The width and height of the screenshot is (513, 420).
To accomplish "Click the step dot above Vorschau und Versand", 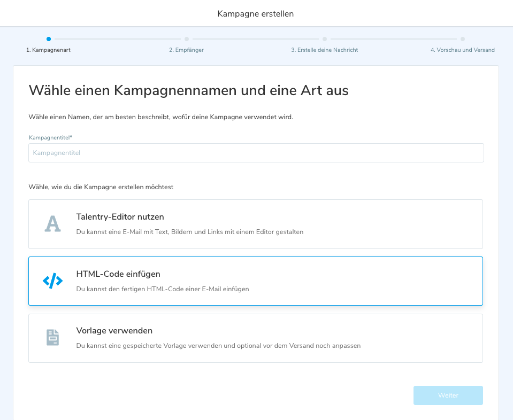I will (463, 39).
